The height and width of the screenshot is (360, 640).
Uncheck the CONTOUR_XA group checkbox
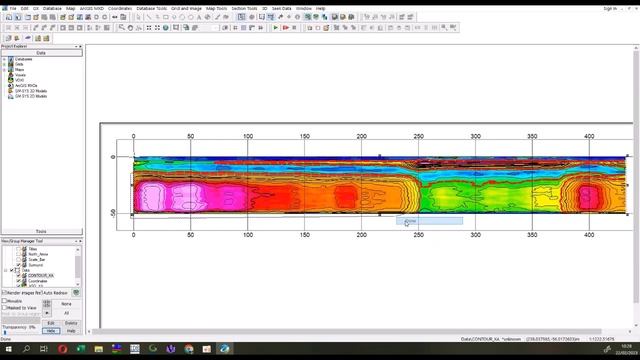[18, 276]
